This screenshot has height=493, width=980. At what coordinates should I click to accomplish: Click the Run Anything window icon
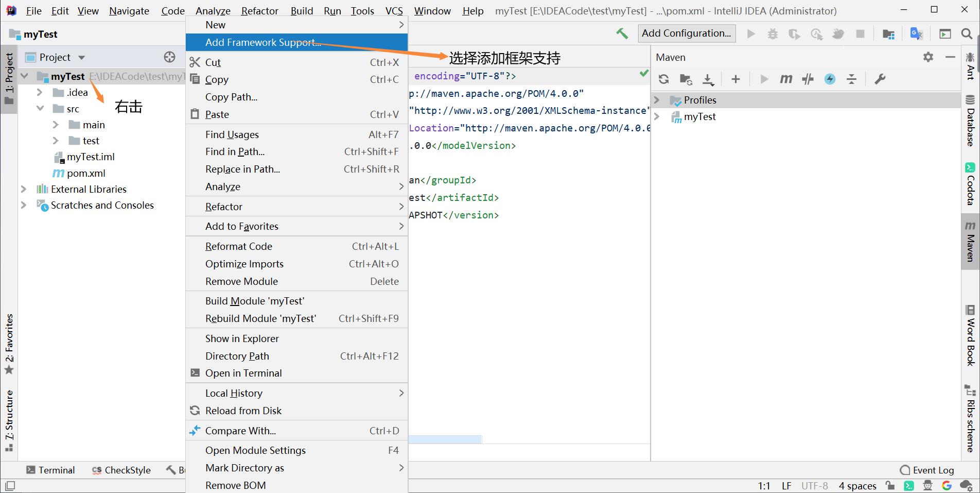945,34
